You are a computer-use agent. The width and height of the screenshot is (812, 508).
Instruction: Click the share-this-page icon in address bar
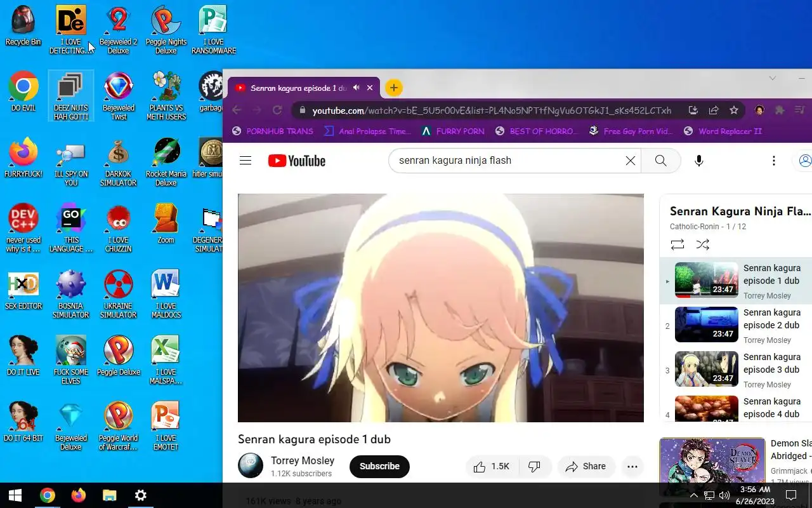pyautogui.click(x=714, y=110)
